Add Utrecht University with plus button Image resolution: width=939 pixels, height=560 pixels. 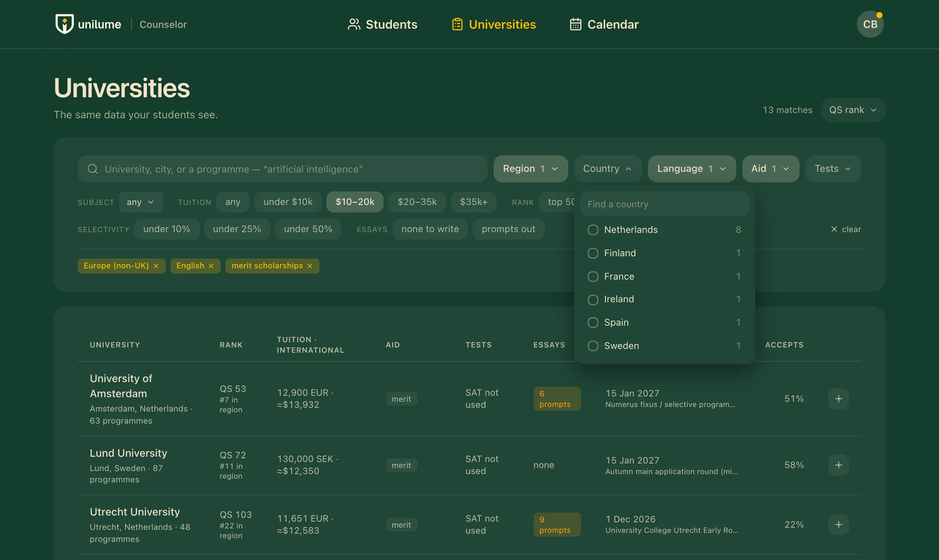click(x=838, y=525)
